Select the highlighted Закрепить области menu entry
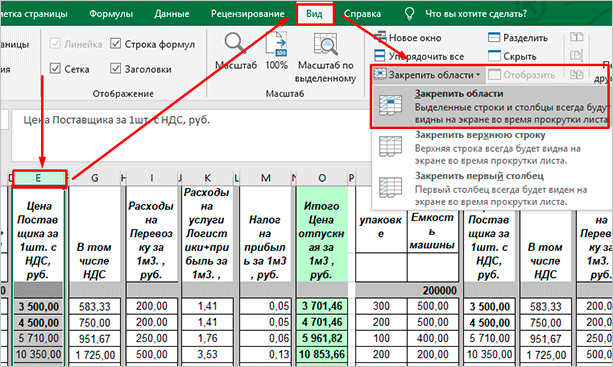The image size is (613, 367). pos(490,106)
